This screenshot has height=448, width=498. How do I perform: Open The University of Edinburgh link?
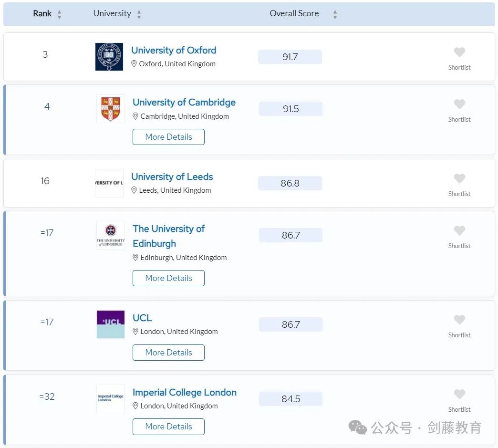tap(169, 236)
